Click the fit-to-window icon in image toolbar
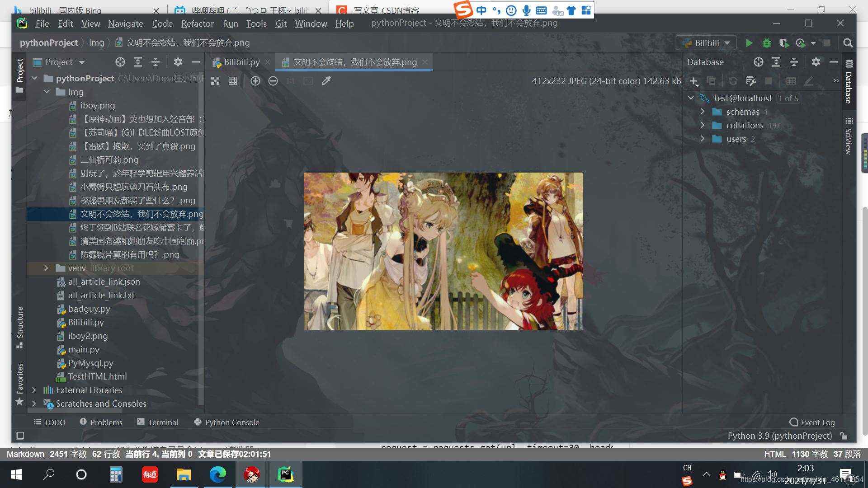 pyautogui.click(x=215, y=80)
